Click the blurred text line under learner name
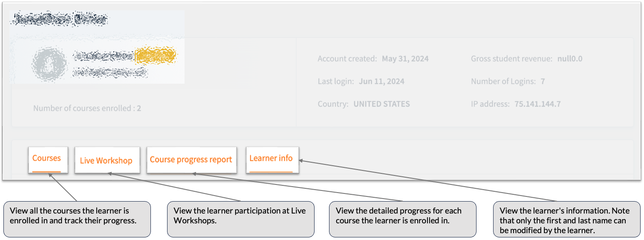 coord(110,73)
